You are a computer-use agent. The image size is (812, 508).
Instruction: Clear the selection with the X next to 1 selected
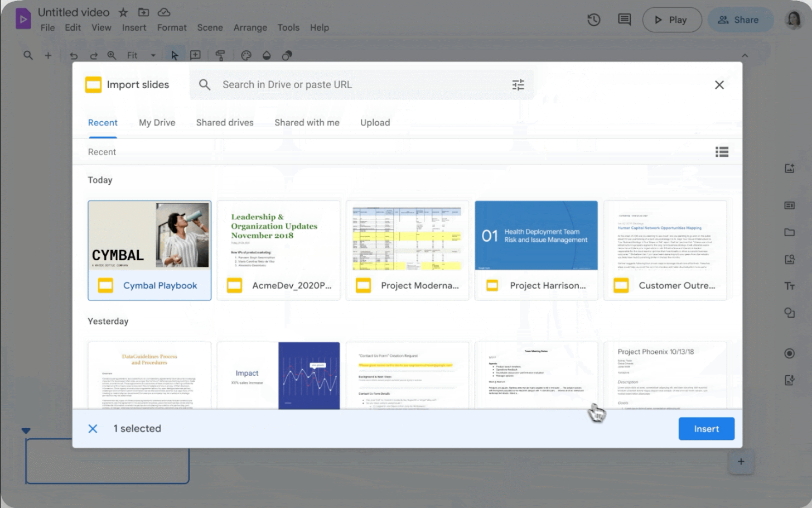pyautogui.click(x=93, y=429)
